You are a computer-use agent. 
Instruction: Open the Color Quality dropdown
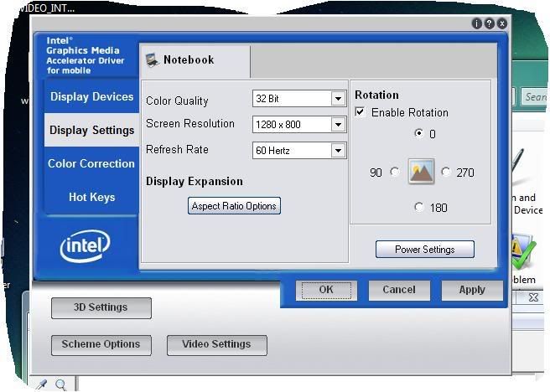point(299,99)
